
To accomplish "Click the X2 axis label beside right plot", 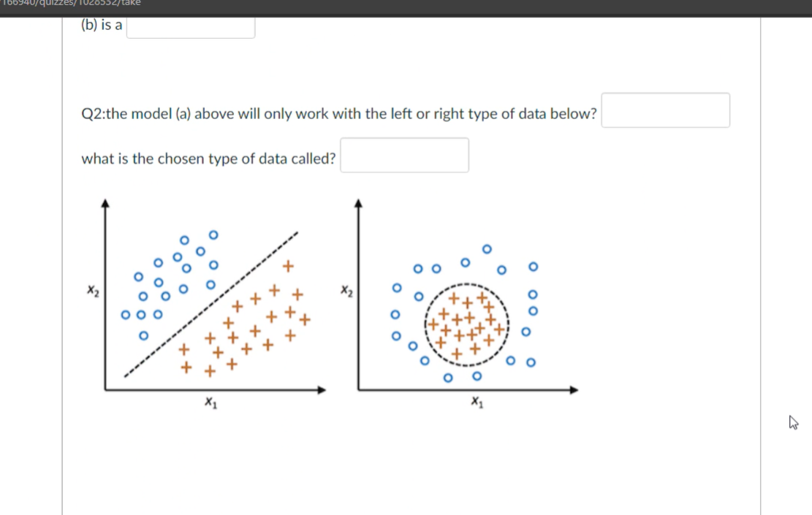I will pos(345,291).
